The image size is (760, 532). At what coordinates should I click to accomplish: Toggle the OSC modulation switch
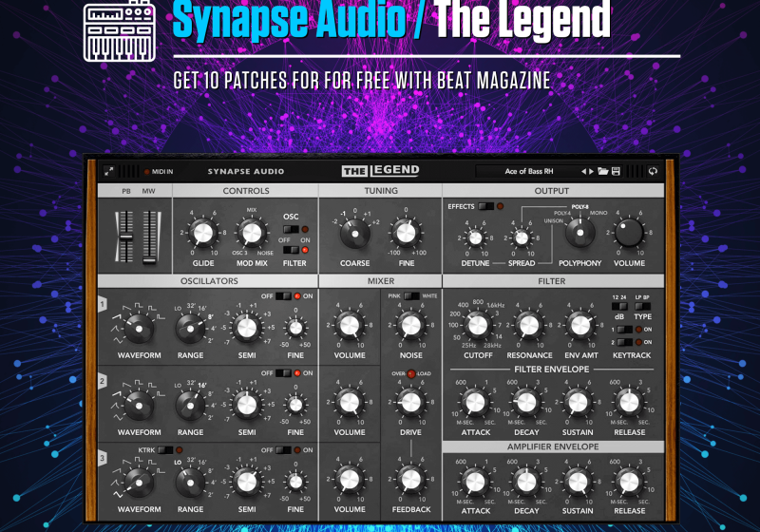(x=291, y=229)
